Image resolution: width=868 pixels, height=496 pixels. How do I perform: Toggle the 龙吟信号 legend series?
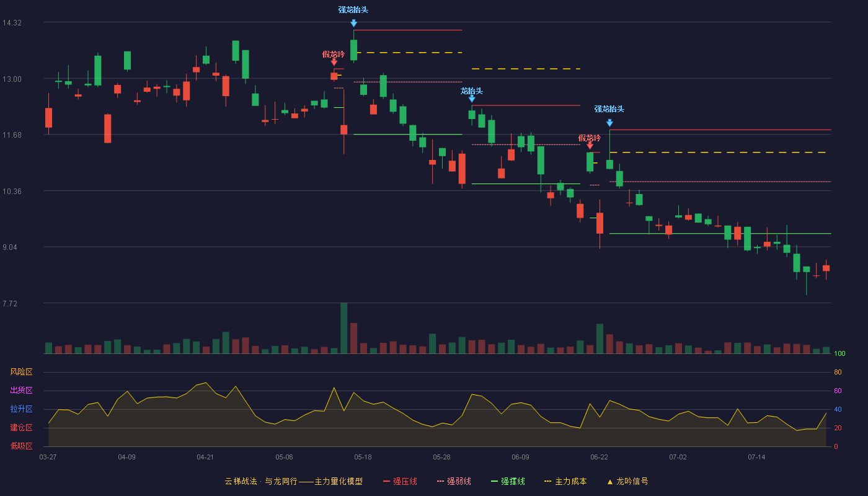[627, 481]
